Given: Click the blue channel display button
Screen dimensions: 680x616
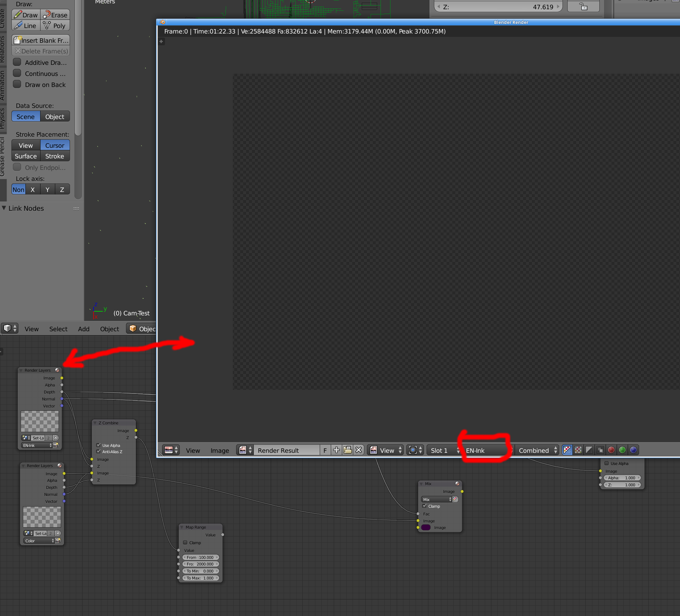Looking at the screenshot, I should 633,450.
